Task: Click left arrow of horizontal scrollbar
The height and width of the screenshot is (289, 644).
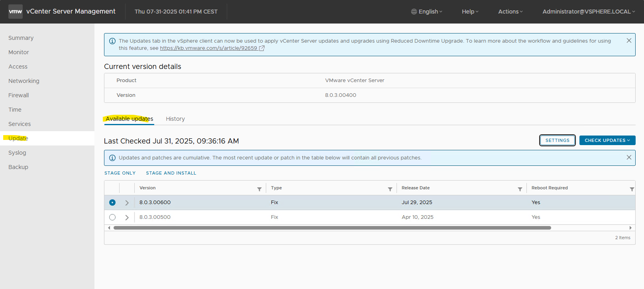Action: click(109, 228)
